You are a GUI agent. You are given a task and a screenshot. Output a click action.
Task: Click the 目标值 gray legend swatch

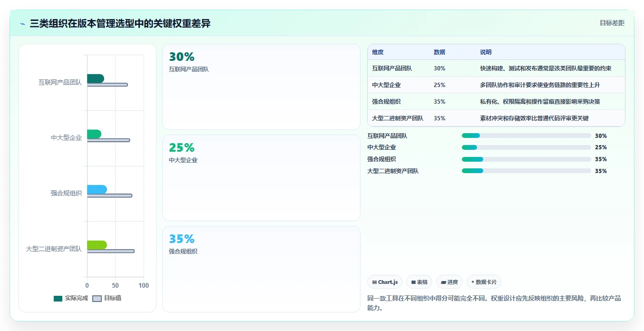tap(97, 299)
